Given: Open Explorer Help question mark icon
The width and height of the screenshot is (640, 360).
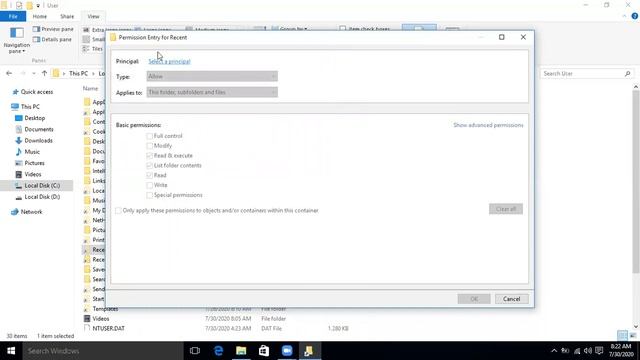Looking at the screenshot, I should [635, 16].
